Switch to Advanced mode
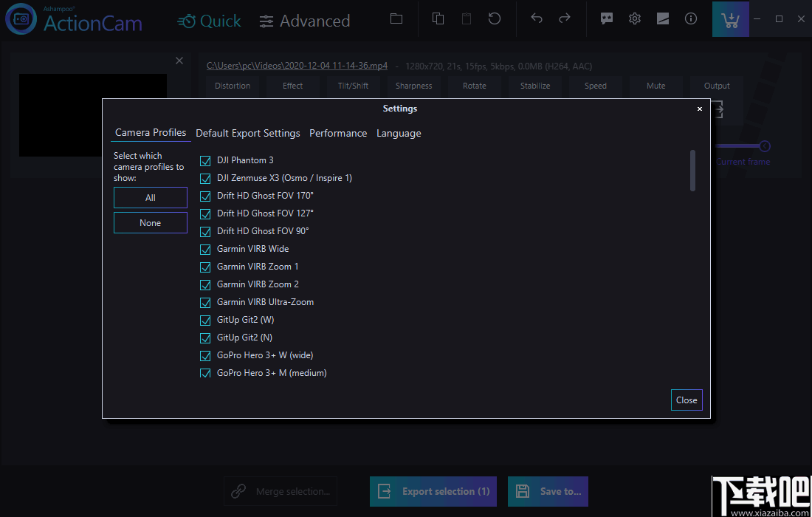 click(304, 21)
